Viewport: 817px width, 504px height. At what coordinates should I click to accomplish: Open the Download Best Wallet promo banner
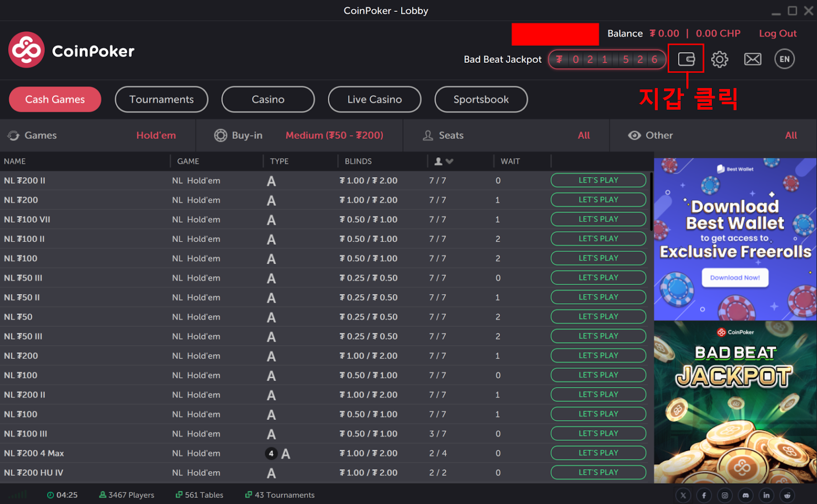click(x=735, y=239)
